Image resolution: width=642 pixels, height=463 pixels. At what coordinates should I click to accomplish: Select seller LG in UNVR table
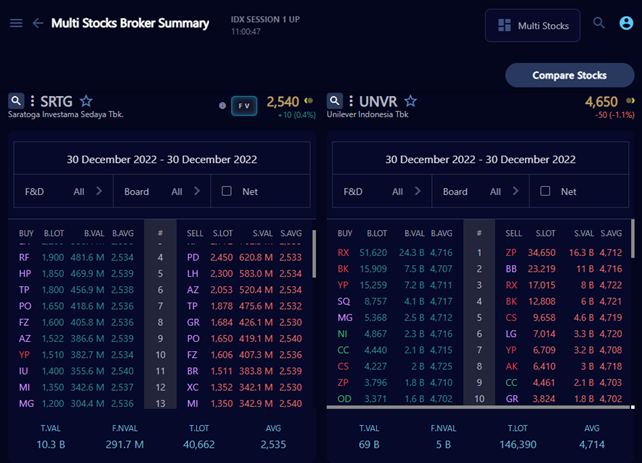(x=511, y=334)
